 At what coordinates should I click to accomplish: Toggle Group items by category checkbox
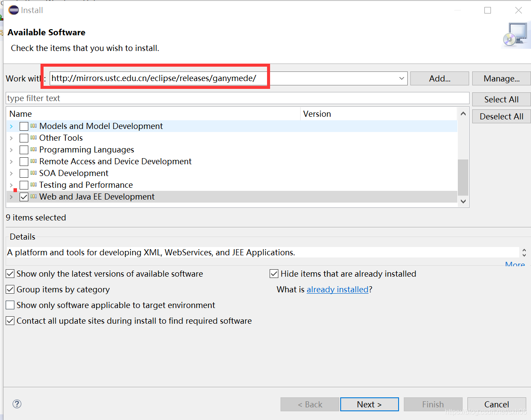coord(10,289)
